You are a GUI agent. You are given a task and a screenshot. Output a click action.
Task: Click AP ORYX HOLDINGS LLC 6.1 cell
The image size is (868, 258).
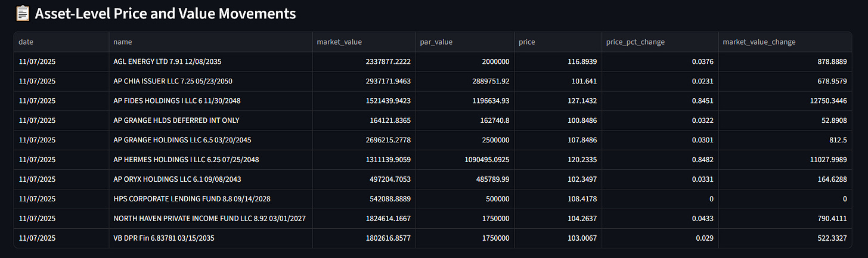point(210,179)
